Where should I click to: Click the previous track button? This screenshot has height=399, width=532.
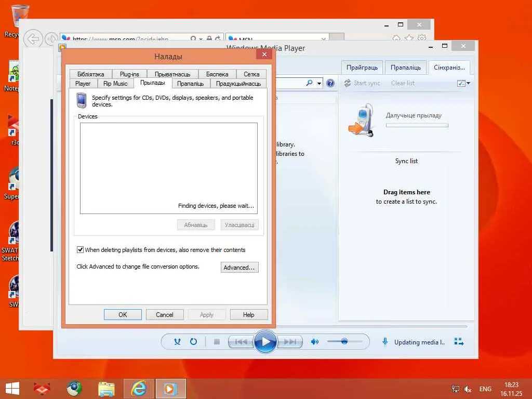[x=241, y=342]
